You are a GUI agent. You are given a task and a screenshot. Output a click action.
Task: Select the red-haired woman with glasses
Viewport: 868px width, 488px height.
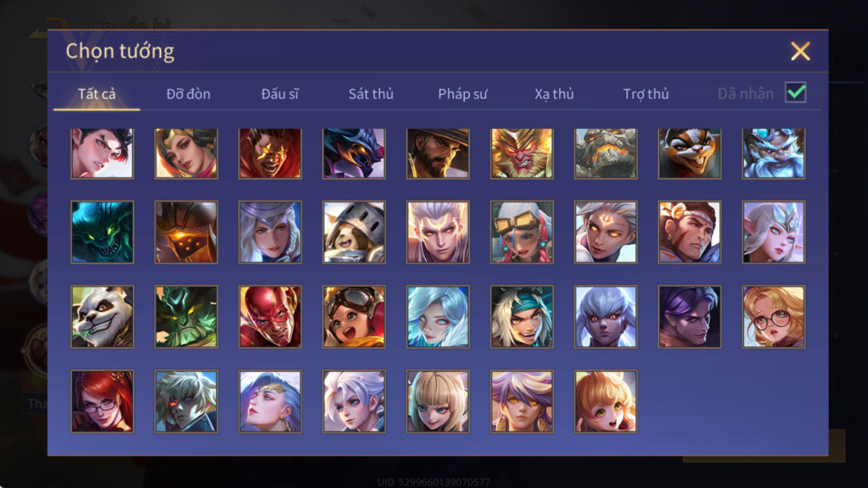102,401
